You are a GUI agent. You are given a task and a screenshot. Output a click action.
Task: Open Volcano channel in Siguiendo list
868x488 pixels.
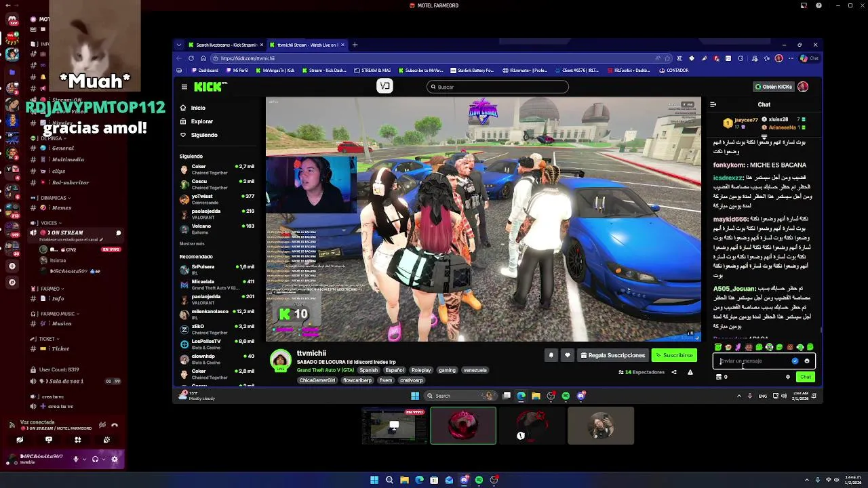pos(217,228)
